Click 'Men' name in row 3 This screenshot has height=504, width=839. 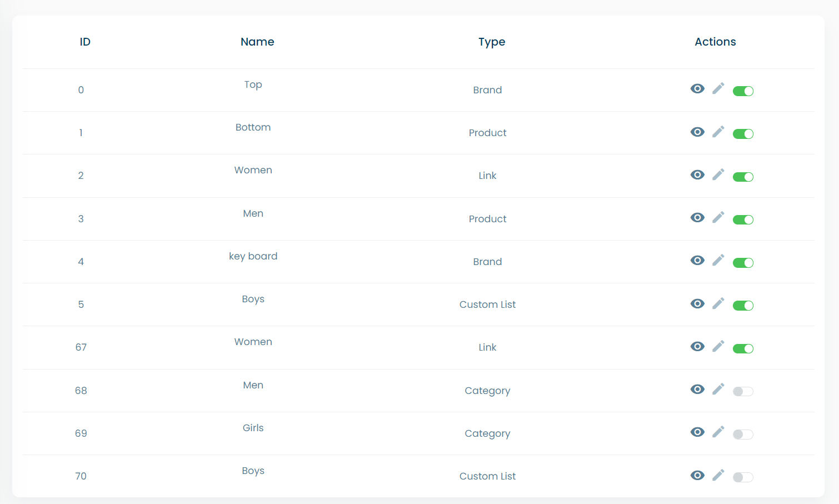253,213
